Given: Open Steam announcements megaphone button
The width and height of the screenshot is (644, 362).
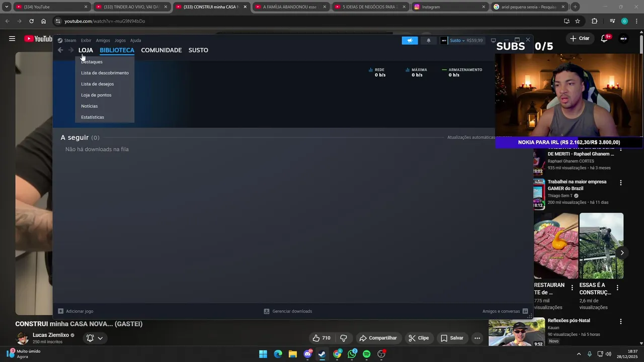Looking at the screenshot, I should pyautogui.click(x=410, y=40).
